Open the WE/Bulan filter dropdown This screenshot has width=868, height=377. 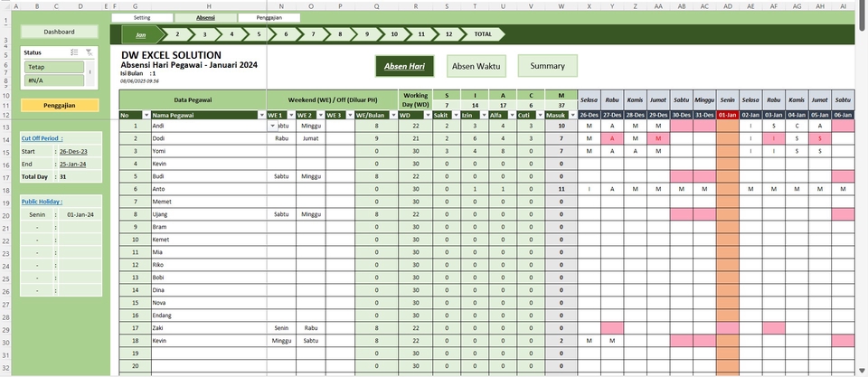[x=392, y=115]
